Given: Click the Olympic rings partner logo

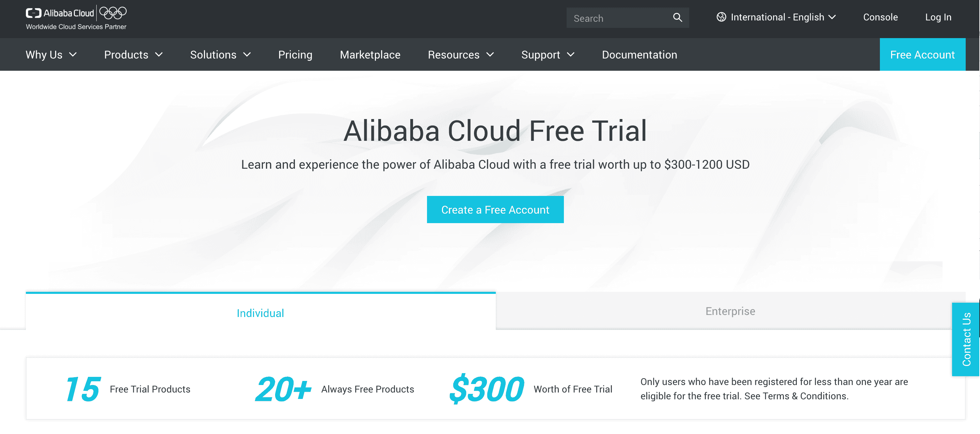Looking at the screenshot, I should point(113,13).
